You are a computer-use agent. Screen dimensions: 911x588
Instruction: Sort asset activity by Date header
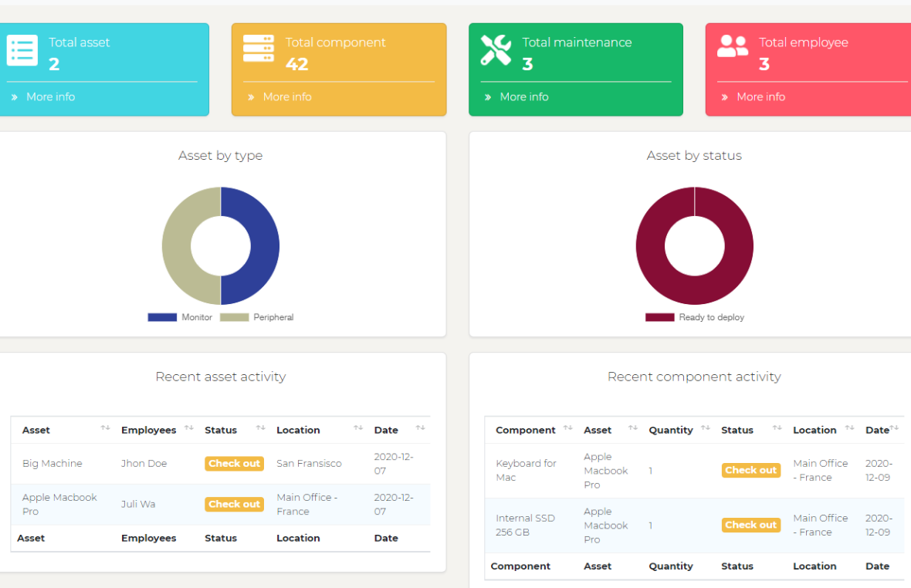(386, 430)
